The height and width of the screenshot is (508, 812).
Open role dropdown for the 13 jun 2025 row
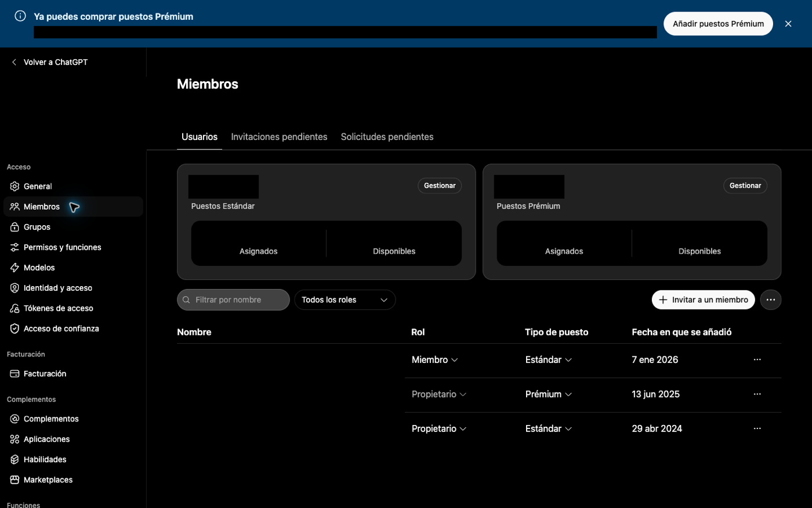click(439, 394)
